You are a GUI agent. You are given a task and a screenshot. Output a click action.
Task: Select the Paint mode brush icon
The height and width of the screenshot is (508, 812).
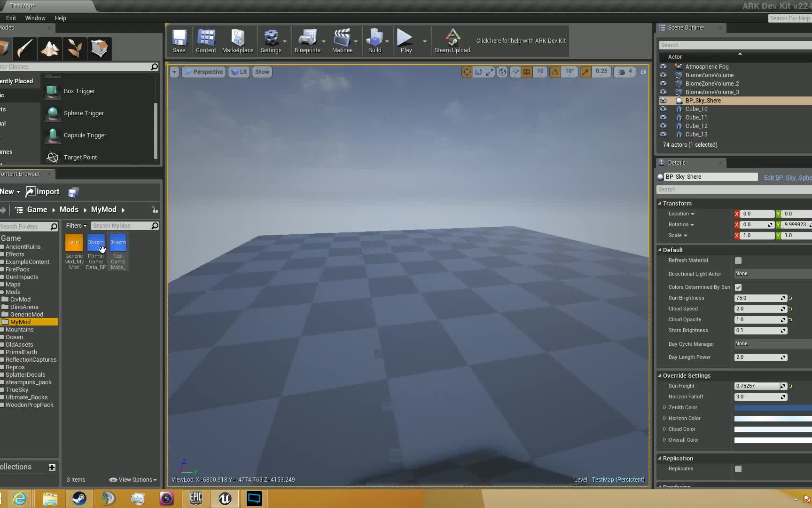tap(25, 48)
